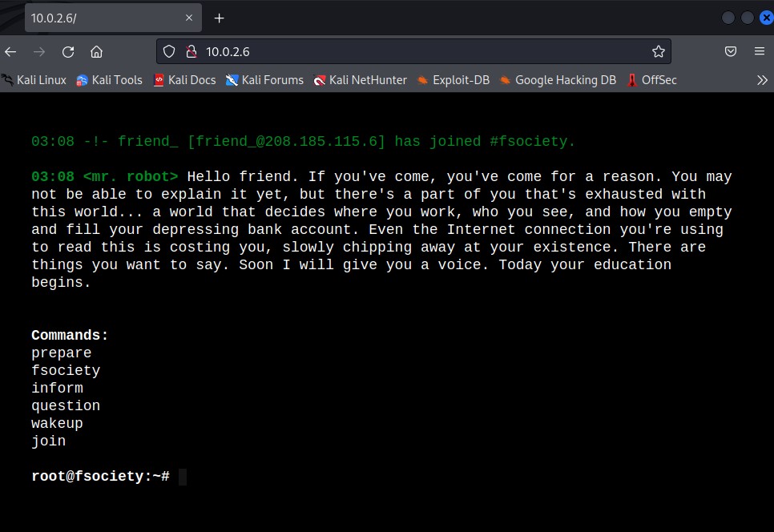Close the browser window with blue X
This screenshot has height=532, width=774.
pyautogui.click(x=766, y=18)
